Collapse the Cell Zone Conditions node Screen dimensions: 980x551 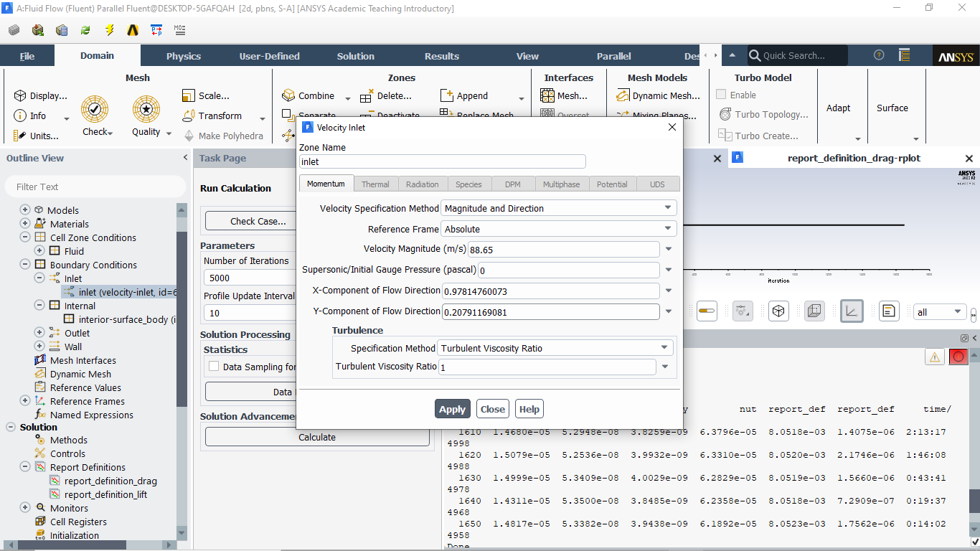tap(25, 237)
